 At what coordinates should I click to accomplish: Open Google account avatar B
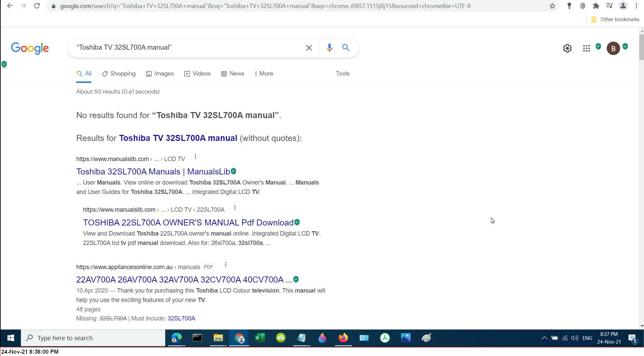pos(613,48)
